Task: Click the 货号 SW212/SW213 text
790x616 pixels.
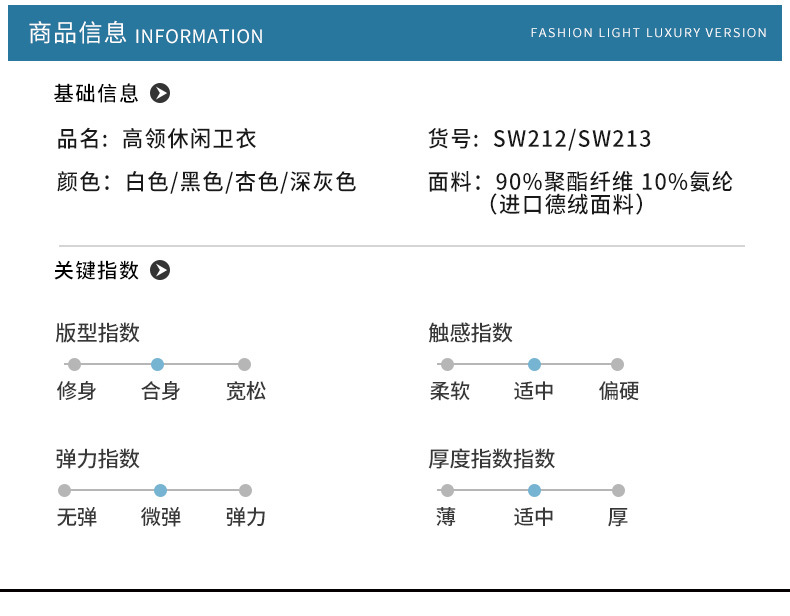Action: pos(539,139)
